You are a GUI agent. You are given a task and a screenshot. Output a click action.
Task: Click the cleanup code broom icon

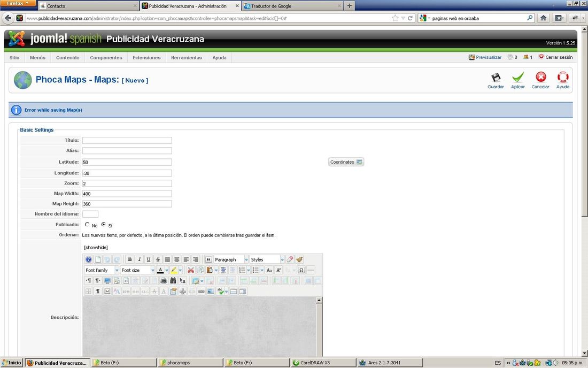pyautogui.click(x=299, y=259)
